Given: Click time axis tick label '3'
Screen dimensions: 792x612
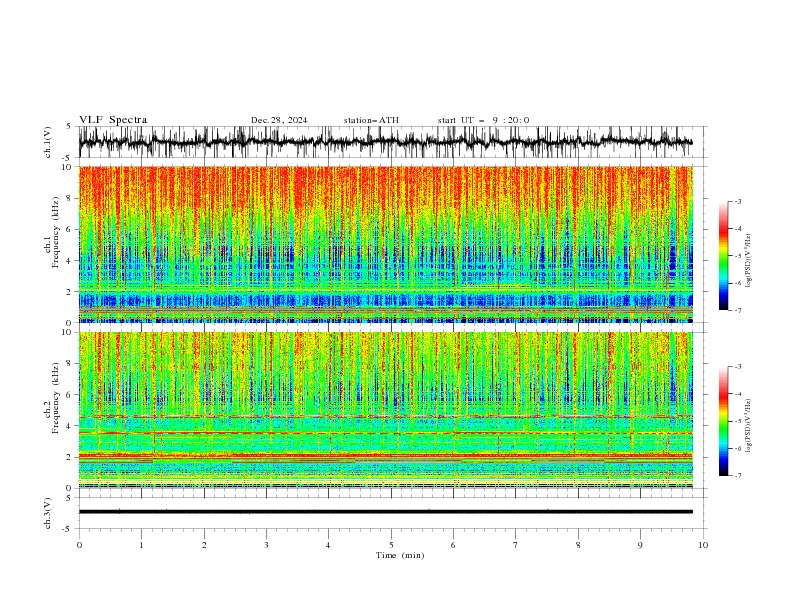Looking at the screenshot, I should [266, 545].
